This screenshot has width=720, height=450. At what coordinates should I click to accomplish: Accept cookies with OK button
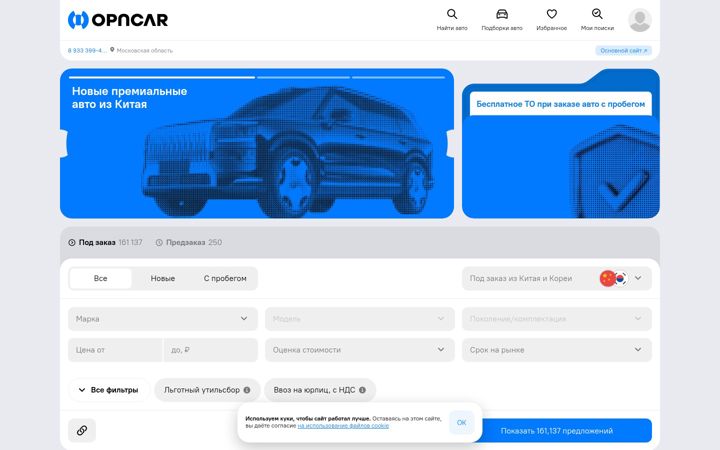[x=461, y=422]
